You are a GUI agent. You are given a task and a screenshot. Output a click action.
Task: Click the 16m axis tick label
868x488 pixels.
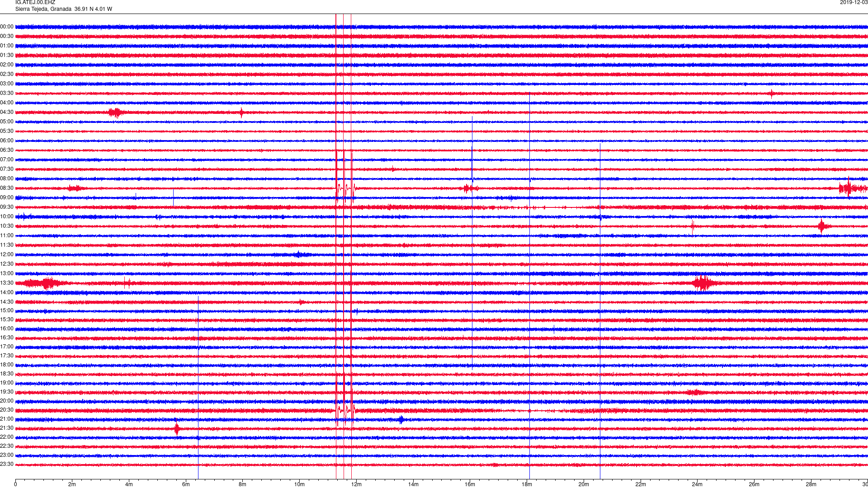[470, 484]
